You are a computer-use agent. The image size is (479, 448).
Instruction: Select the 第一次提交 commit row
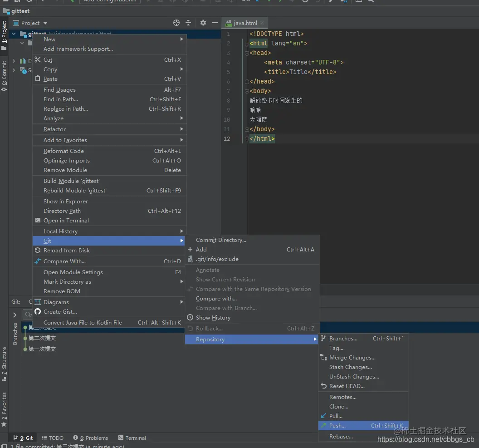click(42, 349)
